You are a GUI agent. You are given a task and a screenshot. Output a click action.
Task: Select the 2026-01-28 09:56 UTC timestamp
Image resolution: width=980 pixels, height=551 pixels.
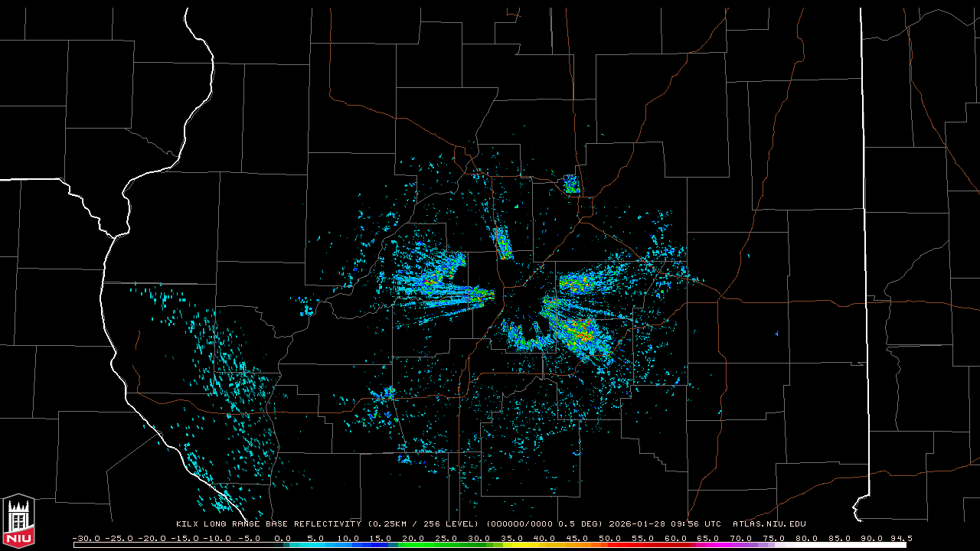665,524
